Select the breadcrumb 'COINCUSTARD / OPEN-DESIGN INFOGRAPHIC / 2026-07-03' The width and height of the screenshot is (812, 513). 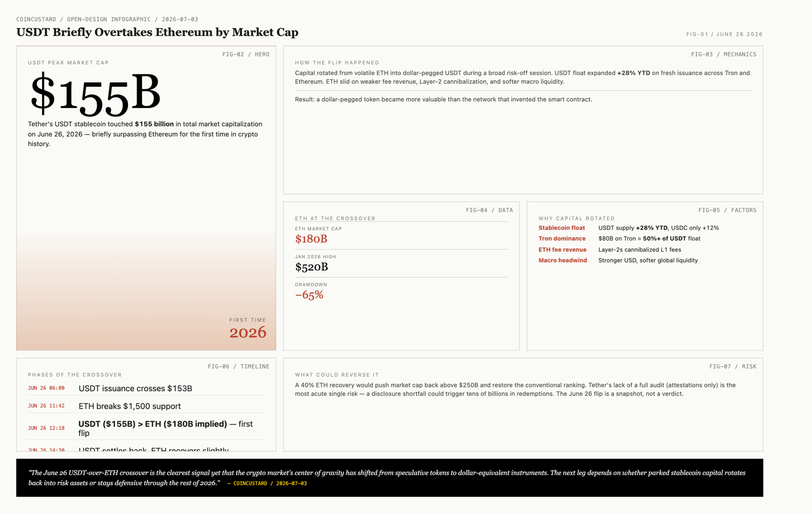point(107,19)
